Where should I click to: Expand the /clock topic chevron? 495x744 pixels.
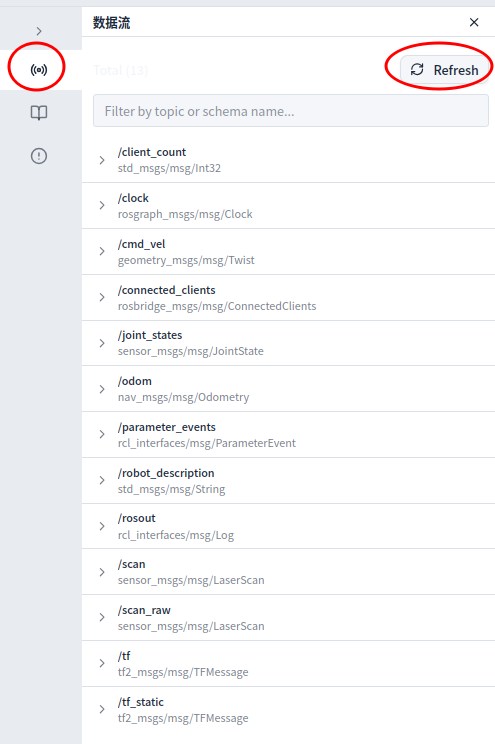102,205
